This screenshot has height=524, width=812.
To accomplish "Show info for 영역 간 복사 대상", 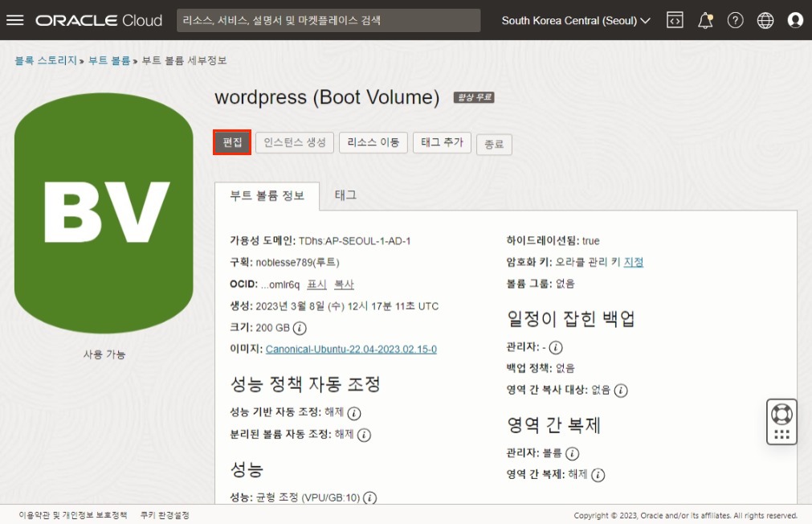I will click(621, 391).
